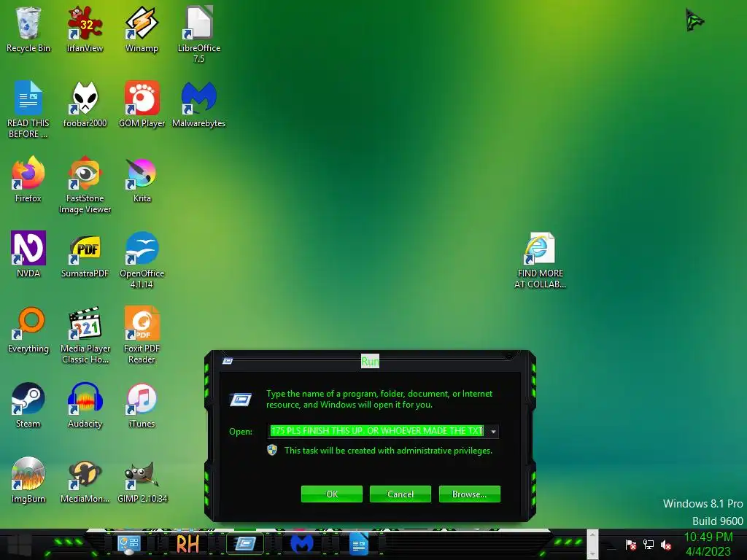
Task: Click the Open text field in Run
Action: pos(377,431)
